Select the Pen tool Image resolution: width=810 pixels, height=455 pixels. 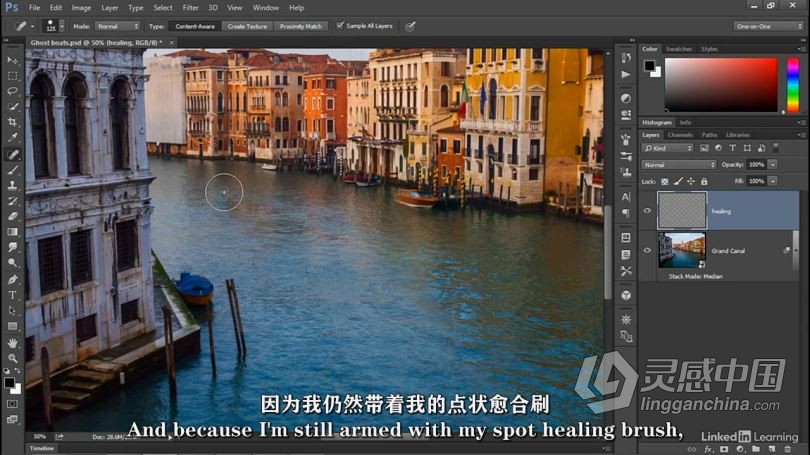[12, 279]
